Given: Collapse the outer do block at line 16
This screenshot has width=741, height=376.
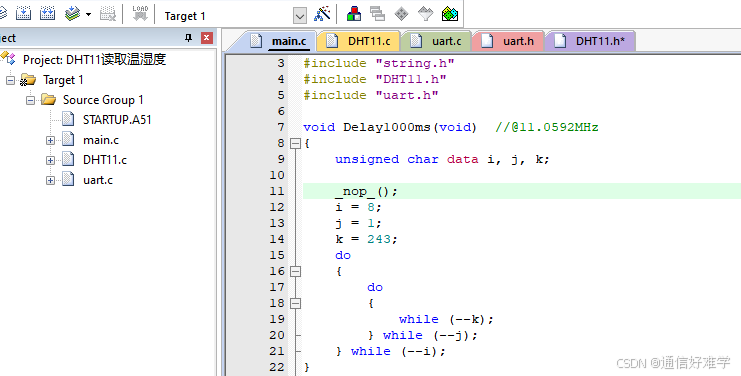Looking at the screenshot, I should click(295, 271).
